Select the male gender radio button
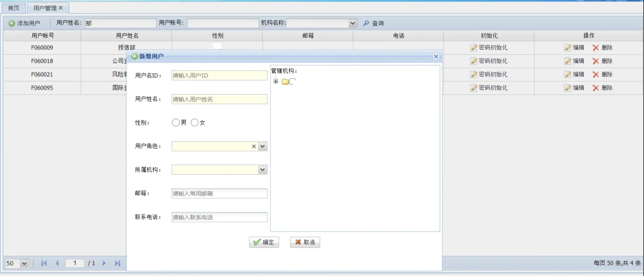 coord(176,122)
